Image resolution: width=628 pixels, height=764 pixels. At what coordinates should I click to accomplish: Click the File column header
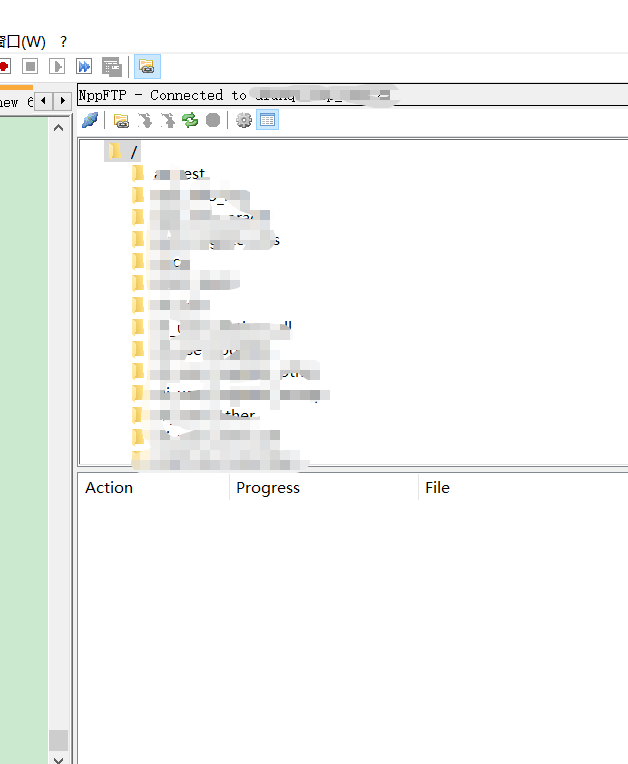tap(523, 488)
